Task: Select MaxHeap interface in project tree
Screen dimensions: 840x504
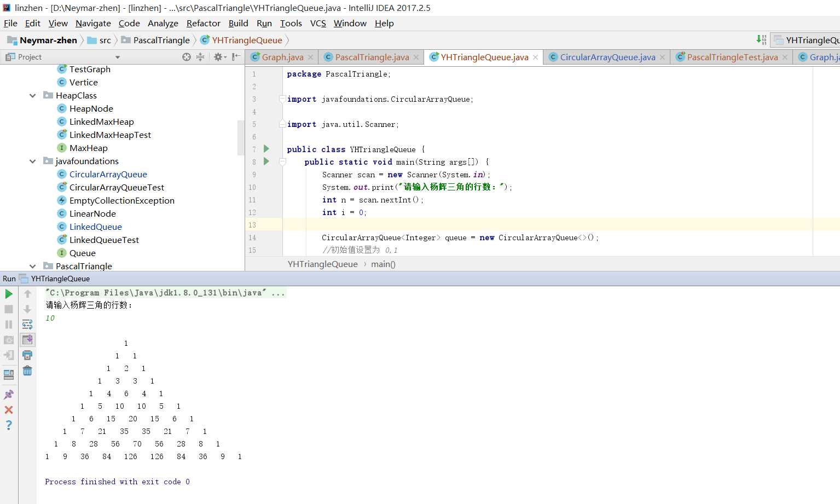Action: coord(88,148)
